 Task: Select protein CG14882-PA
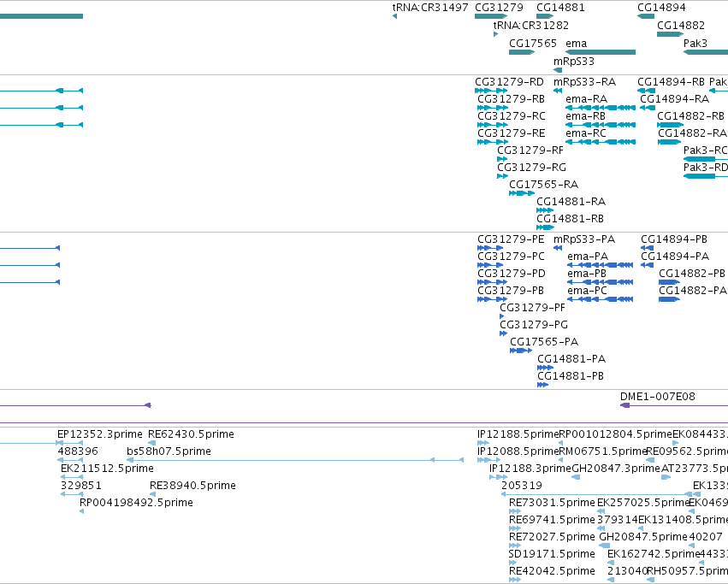click(693, 291)
